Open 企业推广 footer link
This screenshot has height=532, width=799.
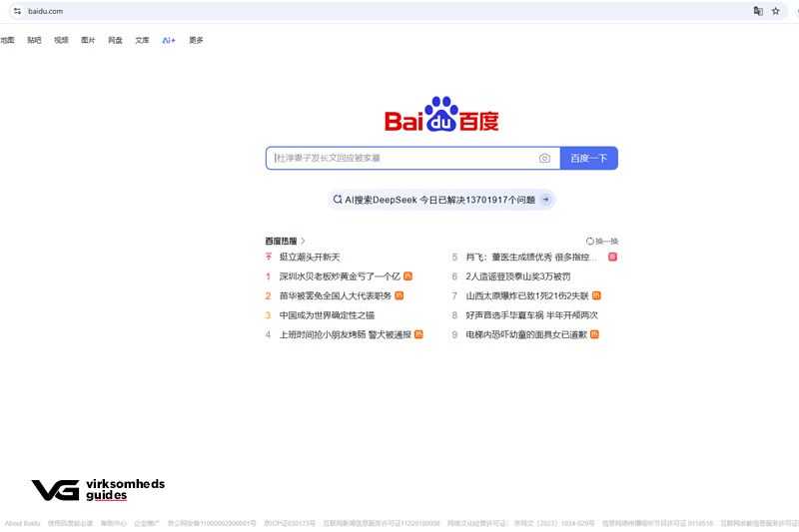147,523
